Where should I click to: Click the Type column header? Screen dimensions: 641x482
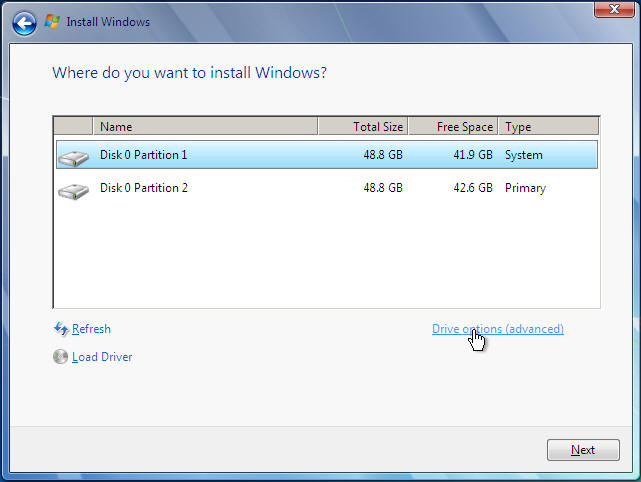pyautogui.click(x=548, y=127)
